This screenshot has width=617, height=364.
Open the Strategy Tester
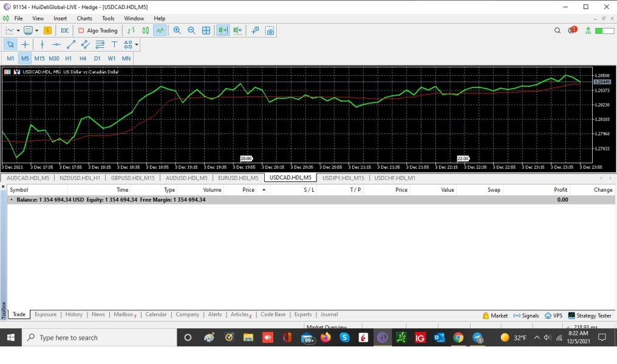click(x=590, y=315)
